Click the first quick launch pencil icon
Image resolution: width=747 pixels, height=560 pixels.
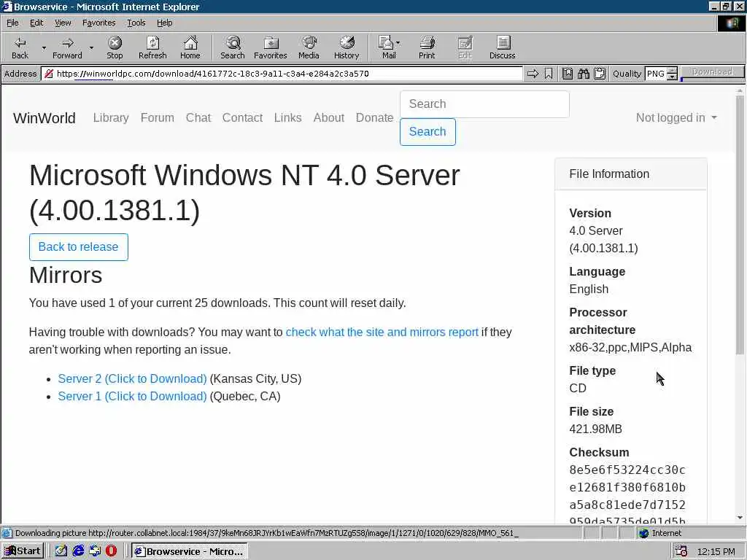pos(61,551)
